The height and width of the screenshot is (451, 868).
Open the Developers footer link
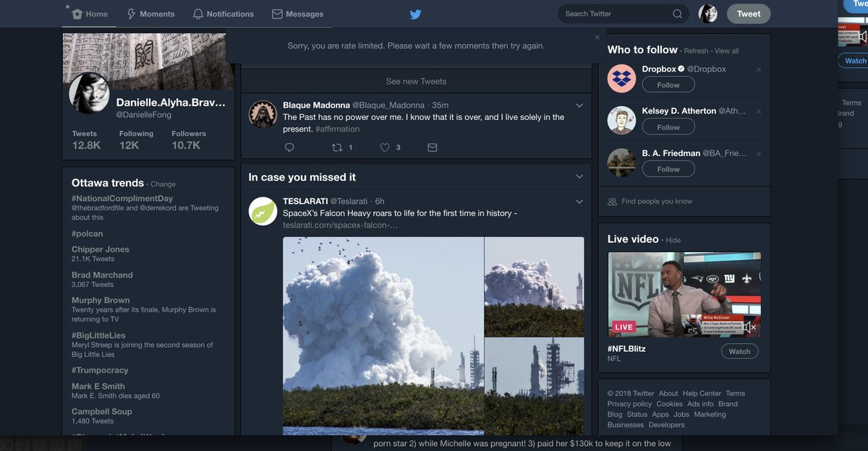coord(666,425)
